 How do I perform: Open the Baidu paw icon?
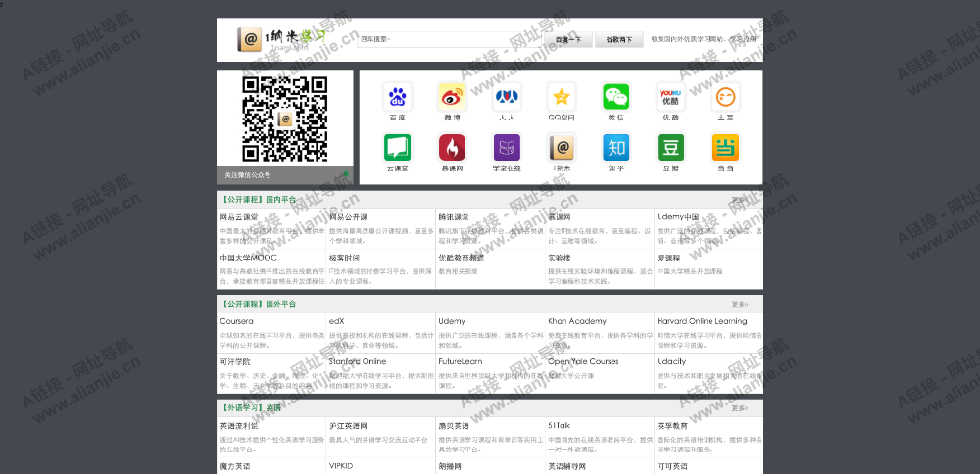397,97
